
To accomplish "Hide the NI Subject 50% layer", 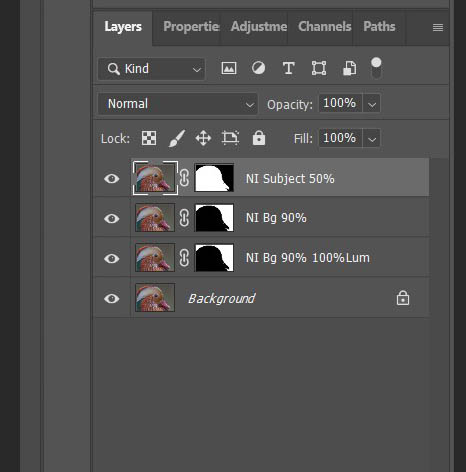I will tap(112, 179).
